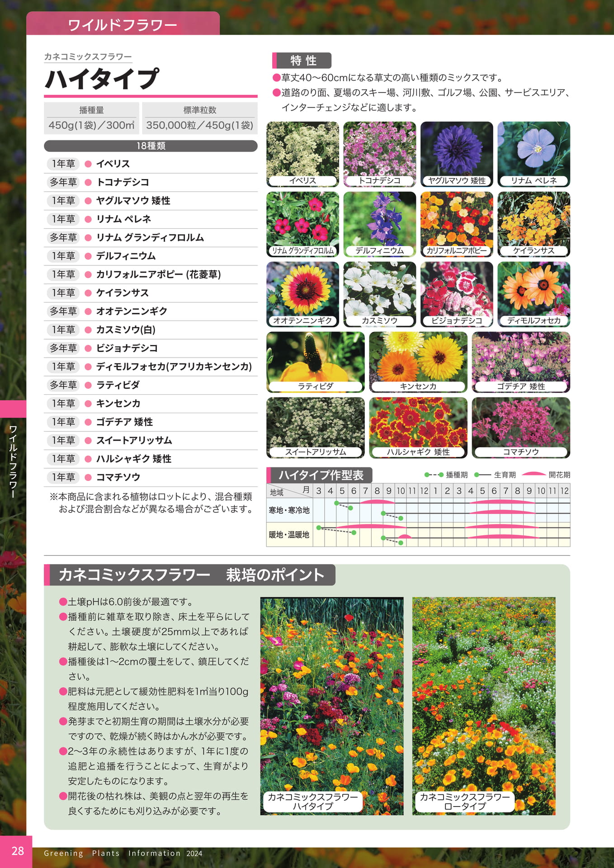This screenshot has height=868, width=614.
Task: Click the カネコミックスフラワー subtitle above title
Action: pos(88,57)
